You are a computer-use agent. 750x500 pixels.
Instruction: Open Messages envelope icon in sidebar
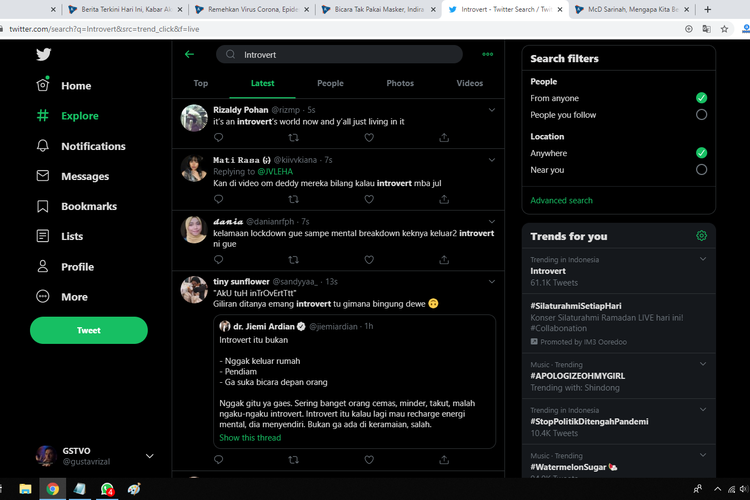point(43,176)
